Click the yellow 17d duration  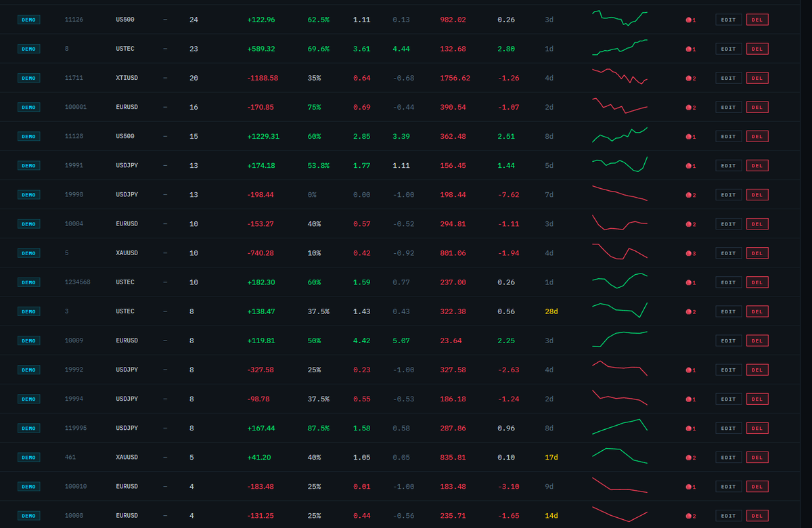tap(551, 457)
